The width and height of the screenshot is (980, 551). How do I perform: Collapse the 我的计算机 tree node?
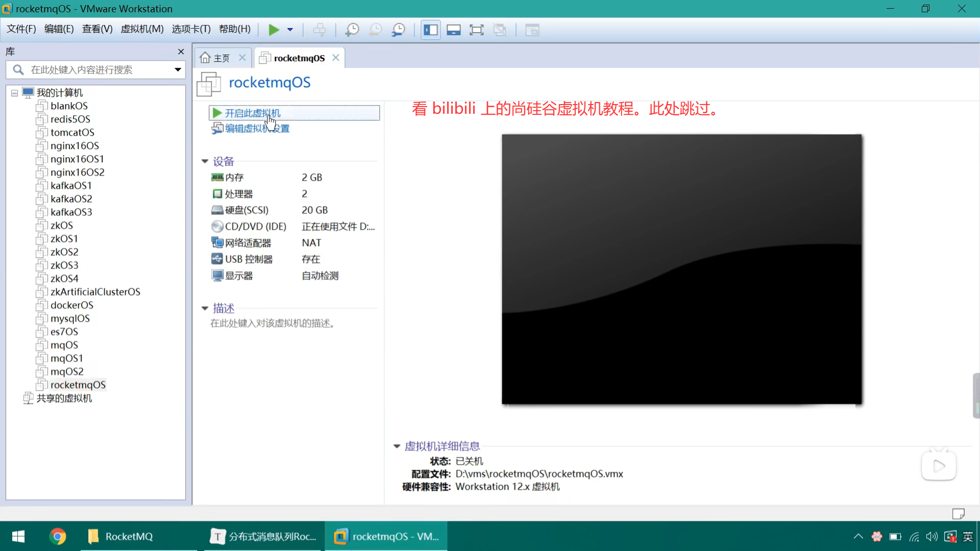tap(14, 93)
